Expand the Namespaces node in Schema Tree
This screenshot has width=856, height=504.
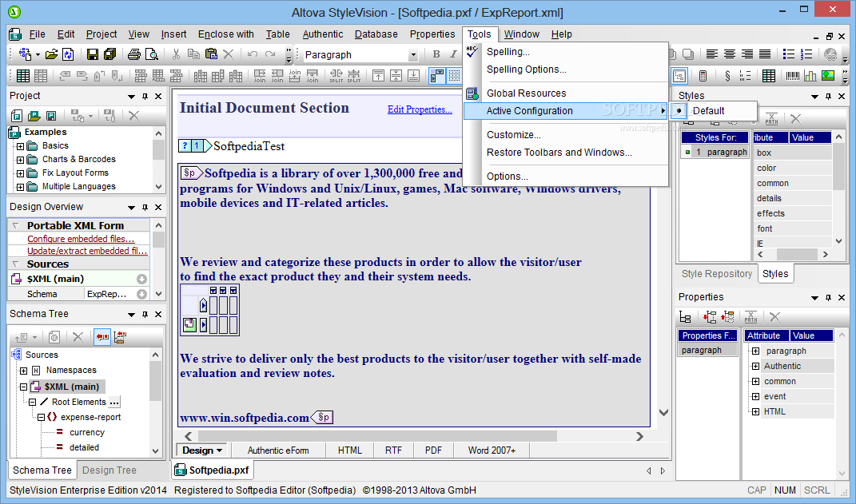click(x=23, y=371)
